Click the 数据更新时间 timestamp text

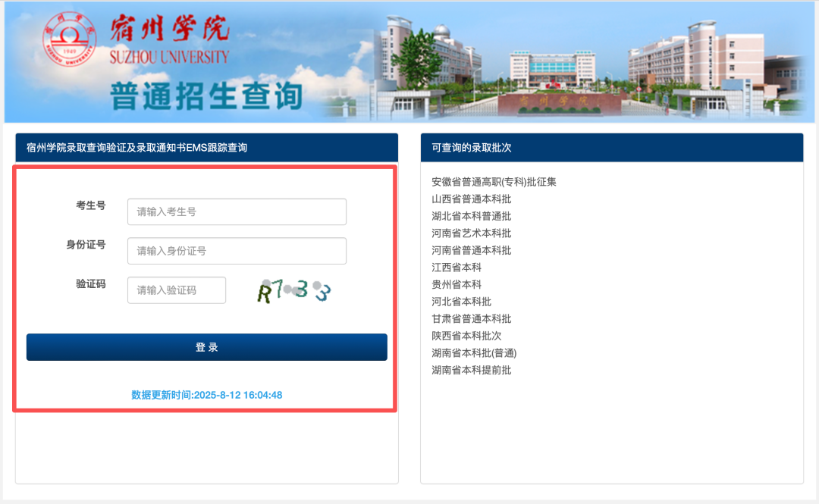click(207, 396)
